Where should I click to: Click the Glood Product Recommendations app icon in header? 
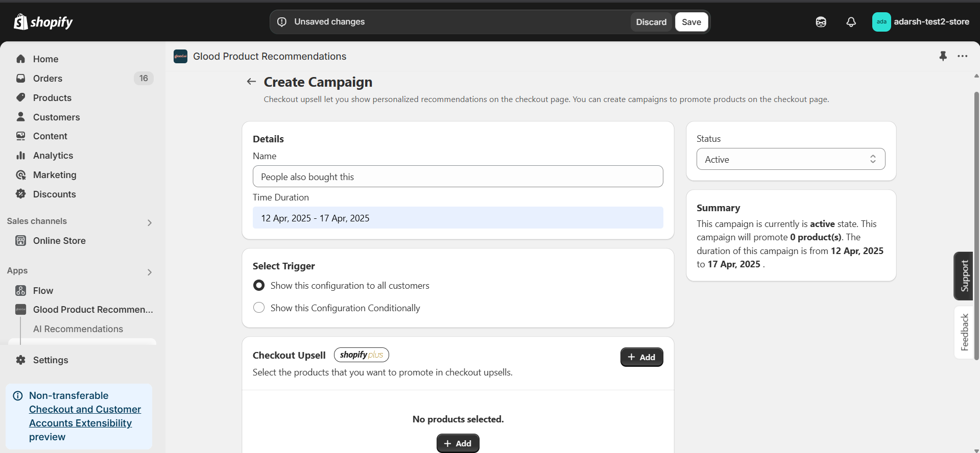coord(180,56)
